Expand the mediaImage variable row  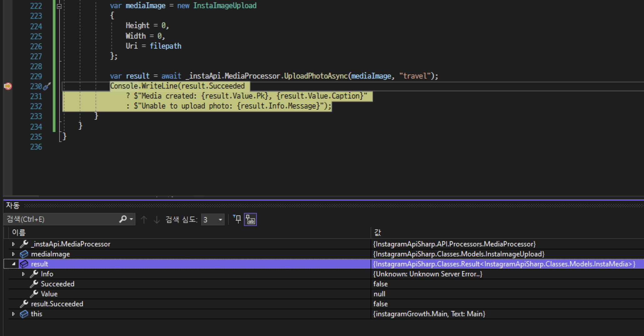(x=13, y=254)
